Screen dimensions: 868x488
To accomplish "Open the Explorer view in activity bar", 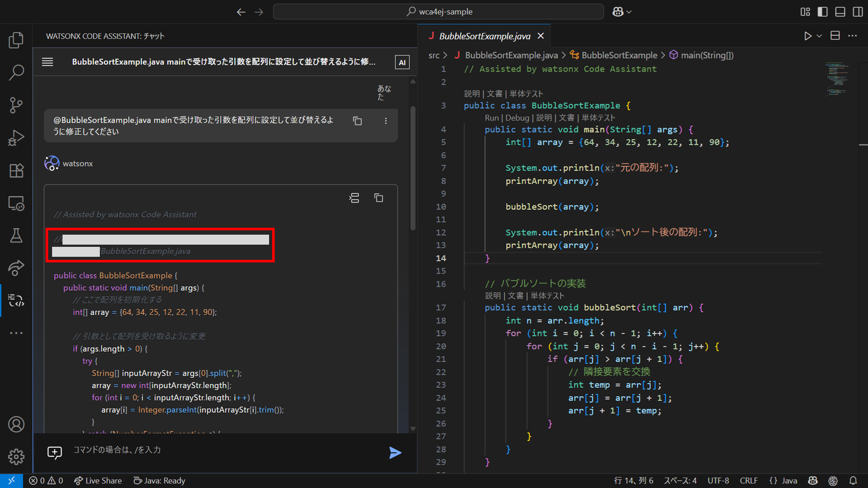I will point(16,40).
